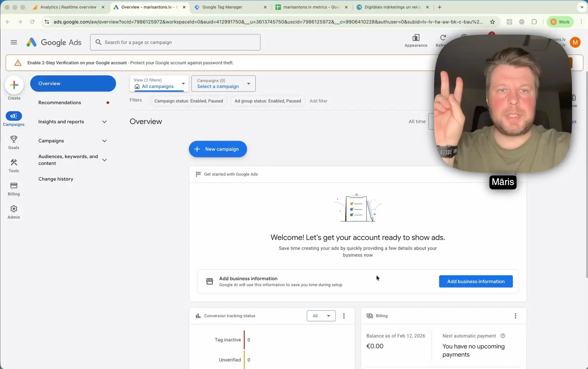Screen dimensions: 588x369
Task: Open the All campaigns view dropdown
Action: (159, 84)
